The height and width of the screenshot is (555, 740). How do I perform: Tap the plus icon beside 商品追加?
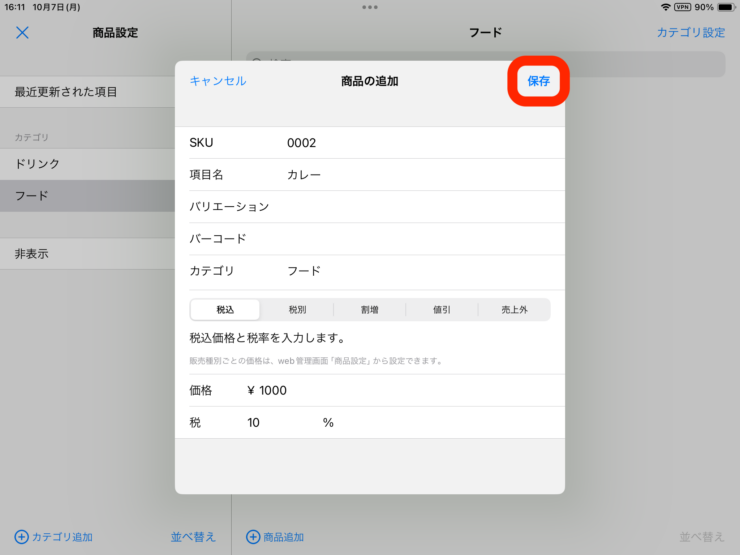(253, 537)
